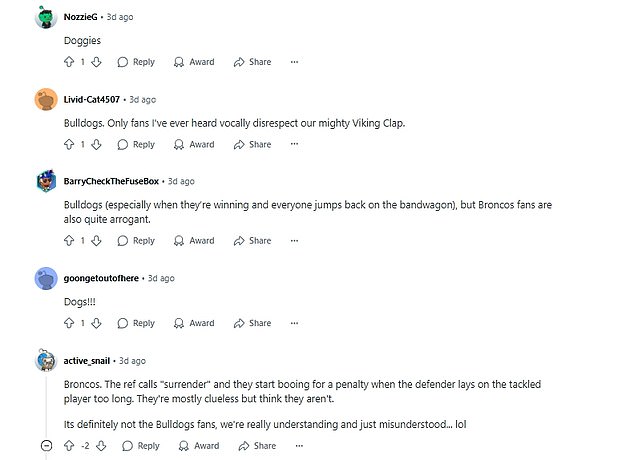Share NozzieG's "Doggies" comment
Image resolution: width=634 pixels, height=460 pixels.
pyautogui.click(x=252, y=62)
